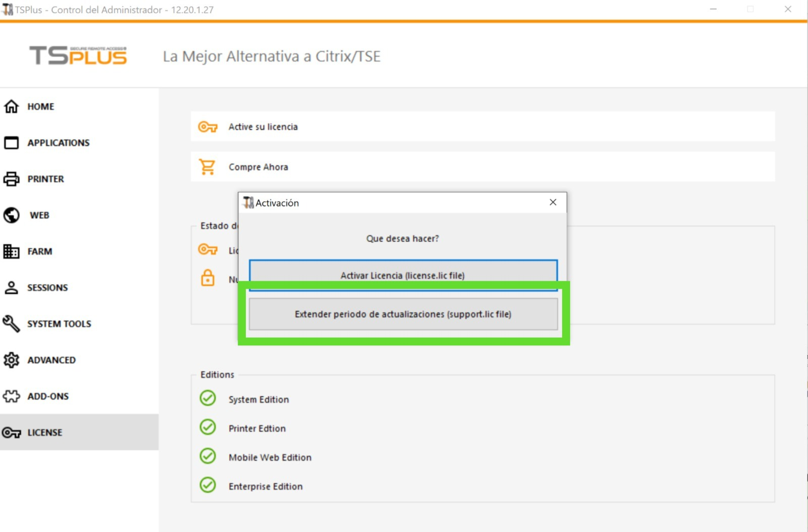
Task: Click the Que desea hacer? prompt text
Action: tap(402, 238)
